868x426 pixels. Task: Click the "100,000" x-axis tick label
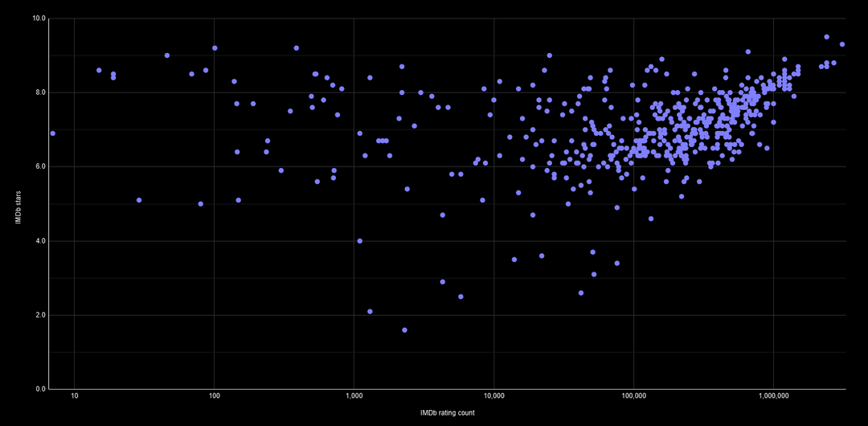coord(633,396)
